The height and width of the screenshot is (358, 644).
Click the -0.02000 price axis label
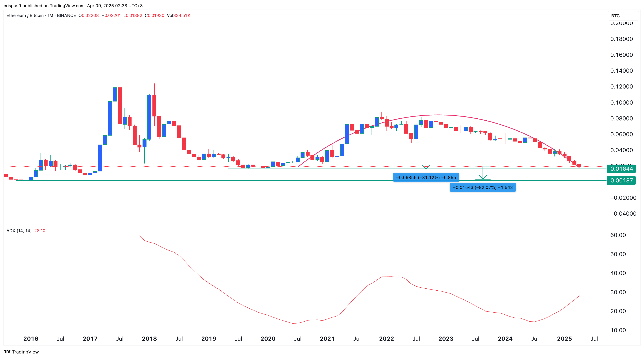click(x=623, y=198)
